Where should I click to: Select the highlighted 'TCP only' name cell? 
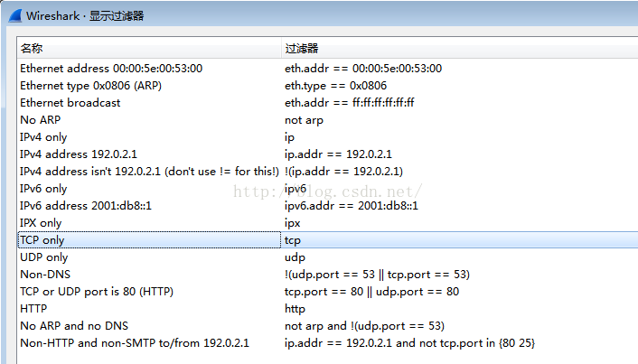point(149,240)
